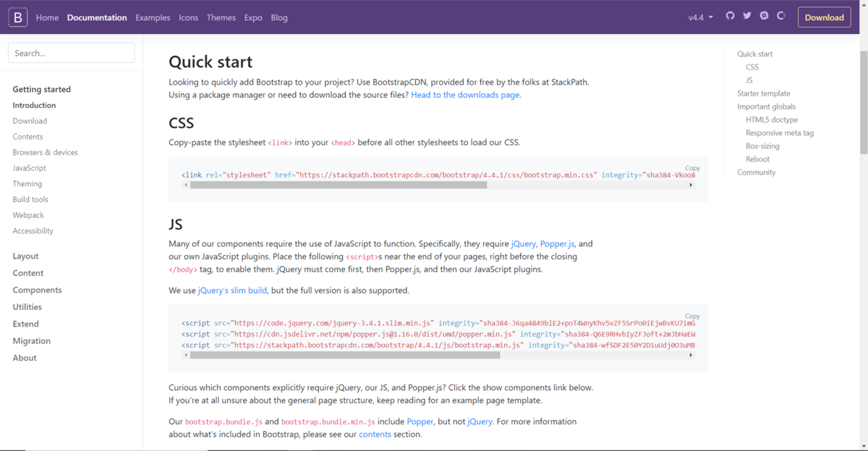Open Themes in top navbar
868x451 pixels.
click(x=221, y=17)
